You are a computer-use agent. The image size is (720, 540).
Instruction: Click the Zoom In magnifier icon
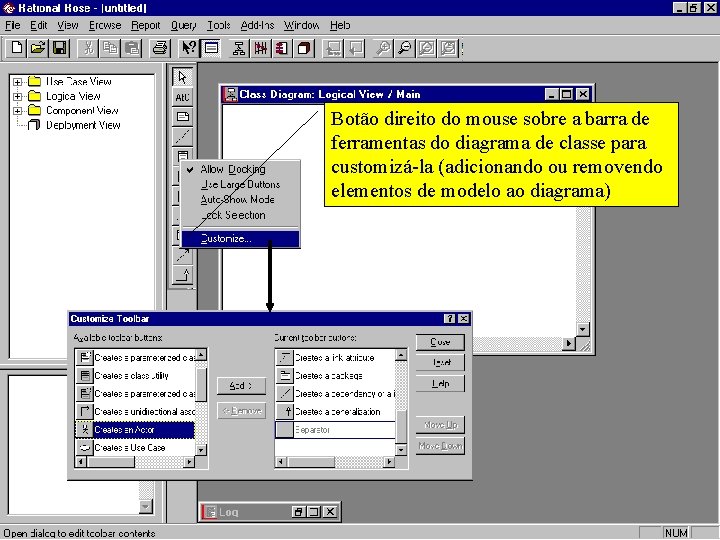pos(383,48)
